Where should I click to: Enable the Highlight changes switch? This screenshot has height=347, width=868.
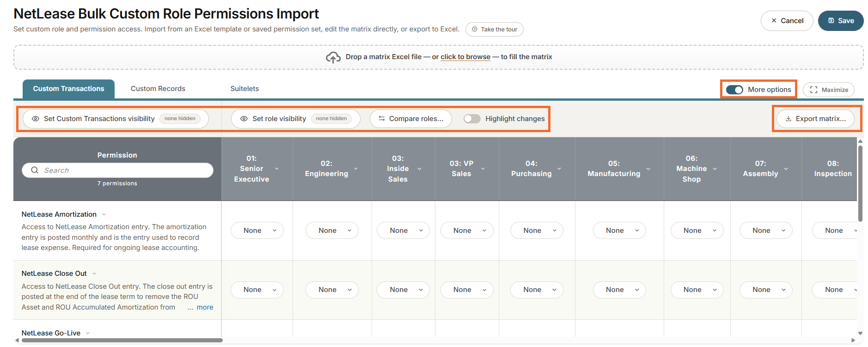point(472,119)
